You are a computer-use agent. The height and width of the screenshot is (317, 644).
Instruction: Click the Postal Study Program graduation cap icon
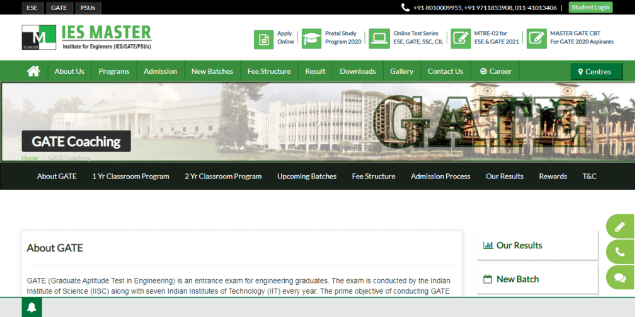(x=311, y=38)
